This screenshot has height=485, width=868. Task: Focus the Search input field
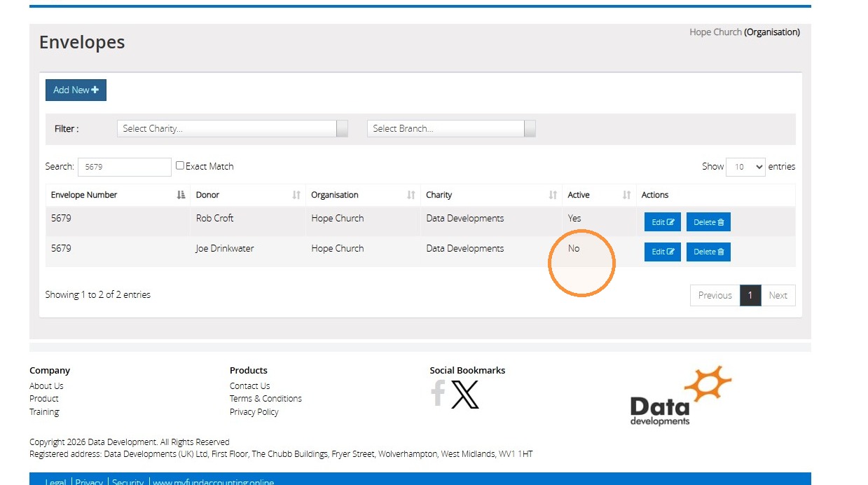125,167
